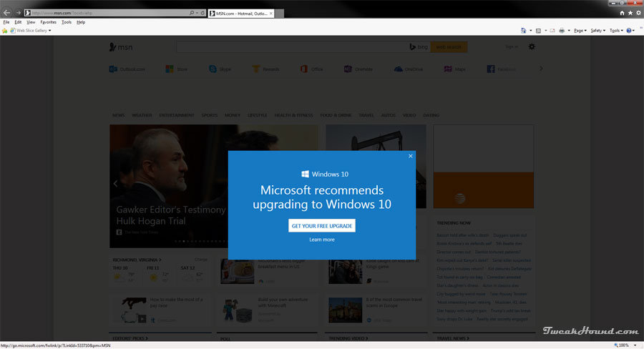Open the zoom level dropdown arrow
The height and width of the screenshot is (349, 644).
635,345
